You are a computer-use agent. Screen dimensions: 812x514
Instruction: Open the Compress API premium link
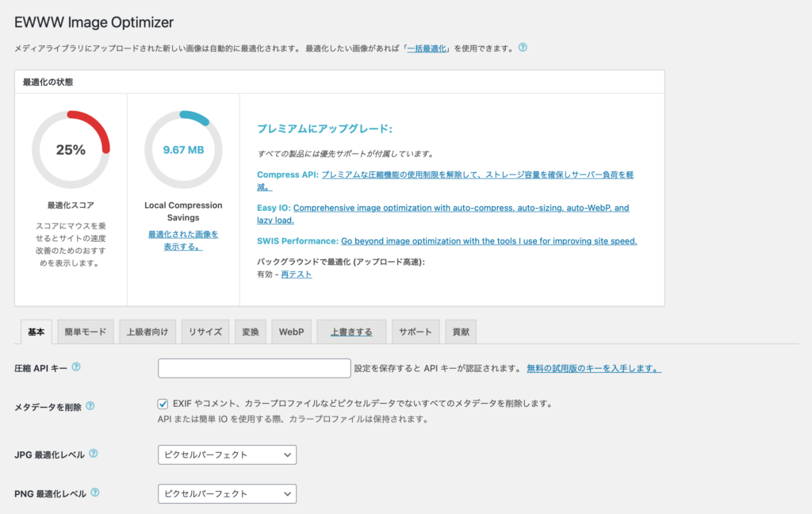pyautogui.click(x=446, y=181)
